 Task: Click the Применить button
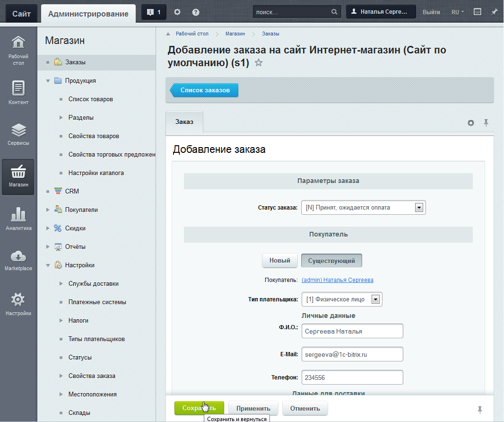click(253, 408)
